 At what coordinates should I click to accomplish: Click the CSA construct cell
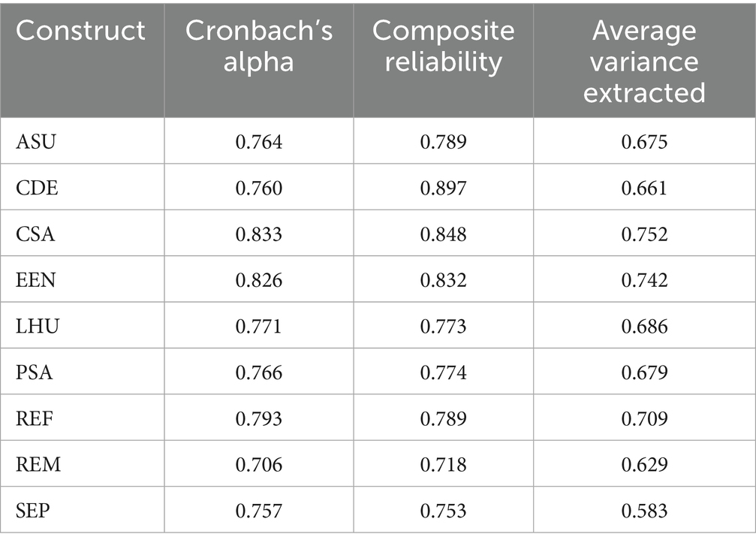35,234
